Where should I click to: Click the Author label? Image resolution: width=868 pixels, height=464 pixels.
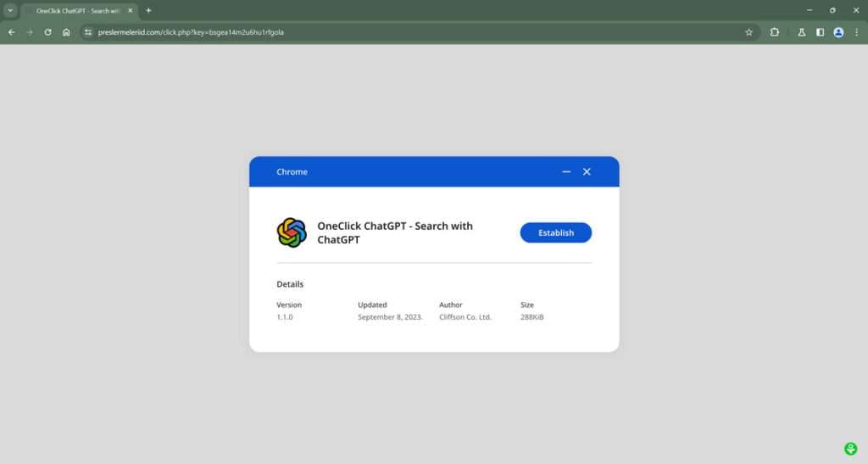pyautogui.click(x=451, y=305)
